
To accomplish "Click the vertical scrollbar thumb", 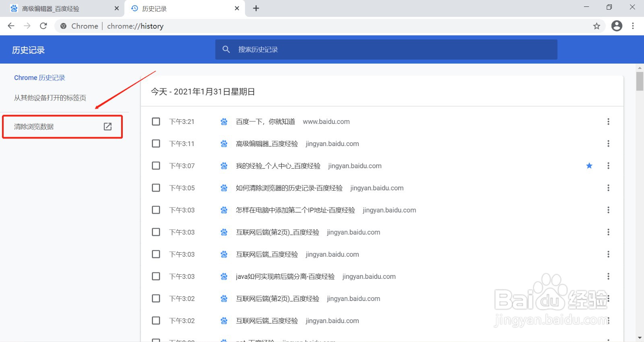I will click(640, 81).
